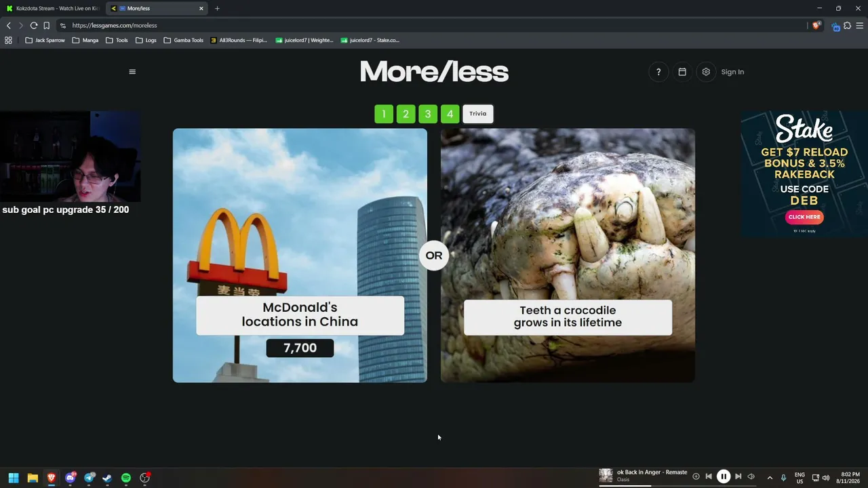
Task: Open the Jack Sparrow bookmark folder
Action: point(45,40)
